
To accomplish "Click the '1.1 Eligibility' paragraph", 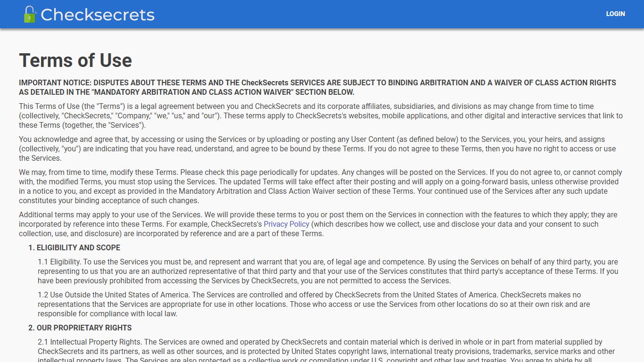I will [328, 271].
